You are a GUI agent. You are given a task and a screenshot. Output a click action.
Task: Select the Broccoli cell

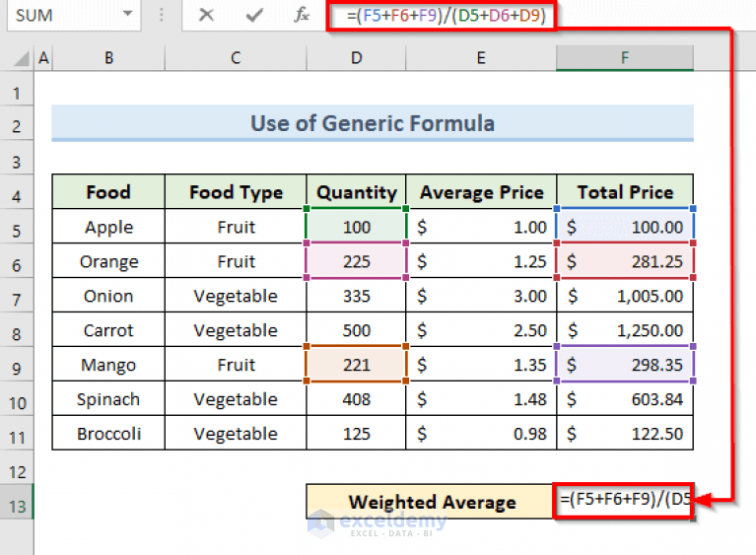pyautogui.click(x=108, y=433)
